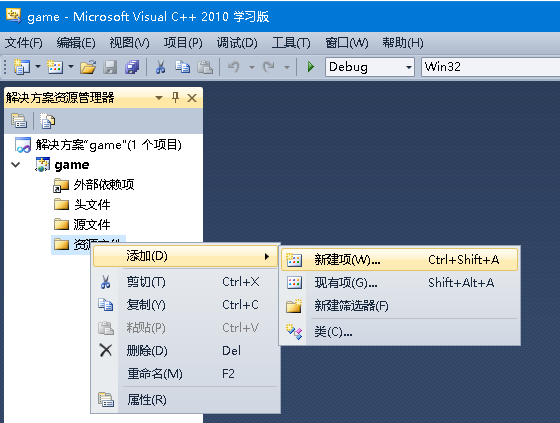Open Solution Explorer window position dropdown
This screenshot has height=423, width=560.
[159, 98]
